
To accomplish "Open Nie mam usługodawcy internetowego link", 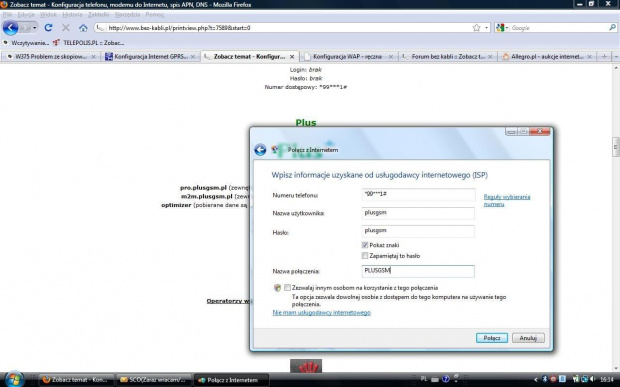I will point(321,312).
